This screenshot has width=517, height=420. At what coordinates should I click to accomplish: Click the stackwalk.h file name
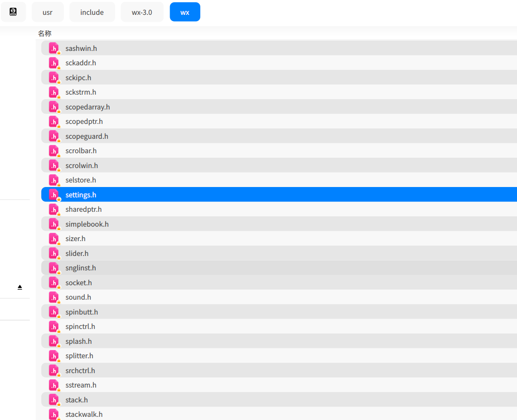[x=84, y=415]
